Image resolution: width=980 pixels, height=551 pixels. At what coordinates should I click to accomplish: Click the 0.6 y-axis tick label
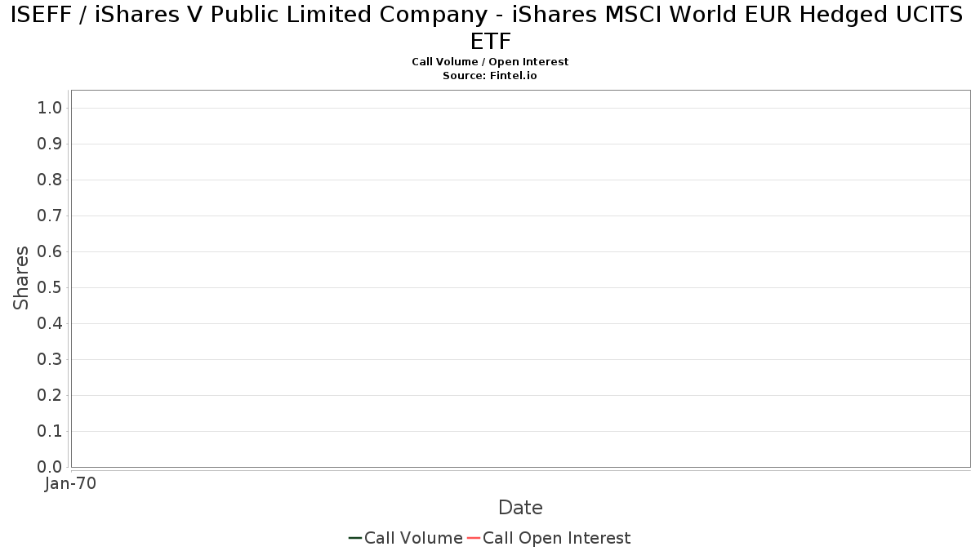click(50, 252)
